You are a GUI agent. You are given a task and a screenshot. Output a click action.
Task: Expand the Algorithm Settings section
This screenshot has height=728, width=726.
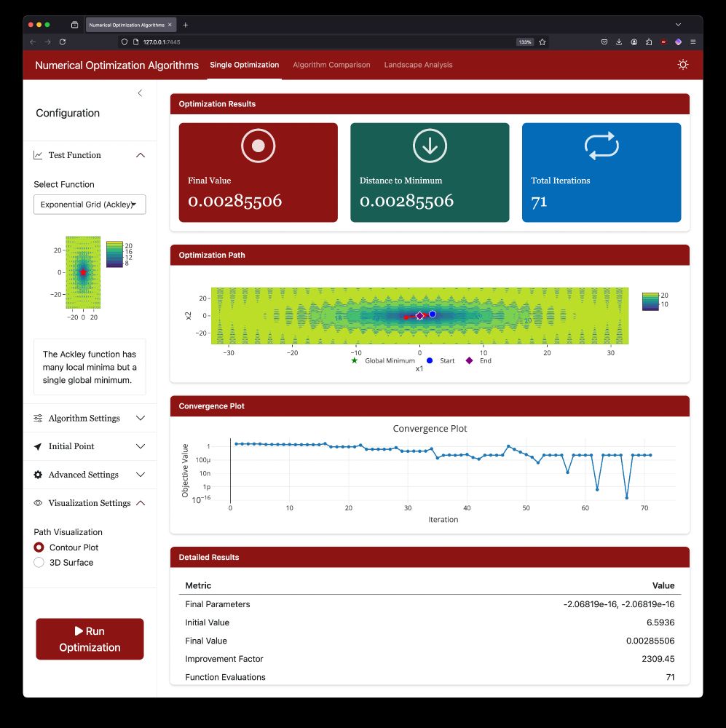pyautogui.click(x=90, y=419)
